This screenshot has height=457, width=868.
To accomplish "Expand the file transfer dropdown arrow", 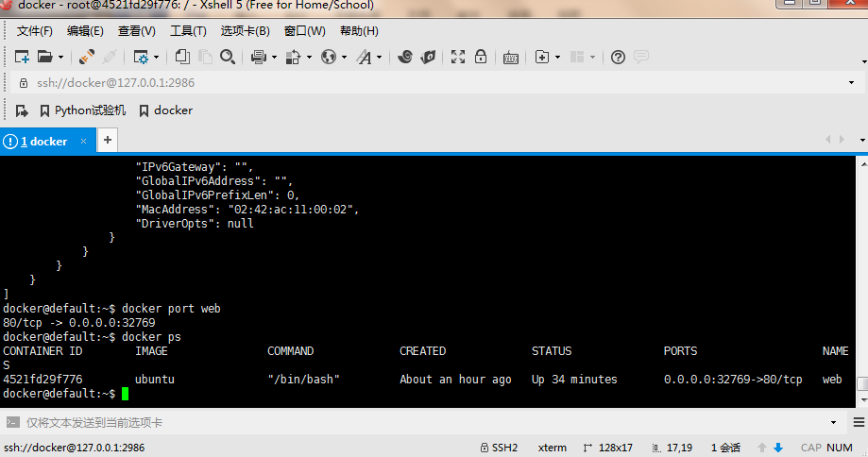I will click(x=309, y=57).
